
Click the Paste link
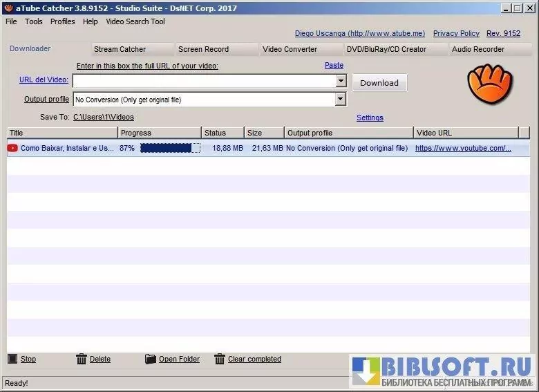pos(334,65)
